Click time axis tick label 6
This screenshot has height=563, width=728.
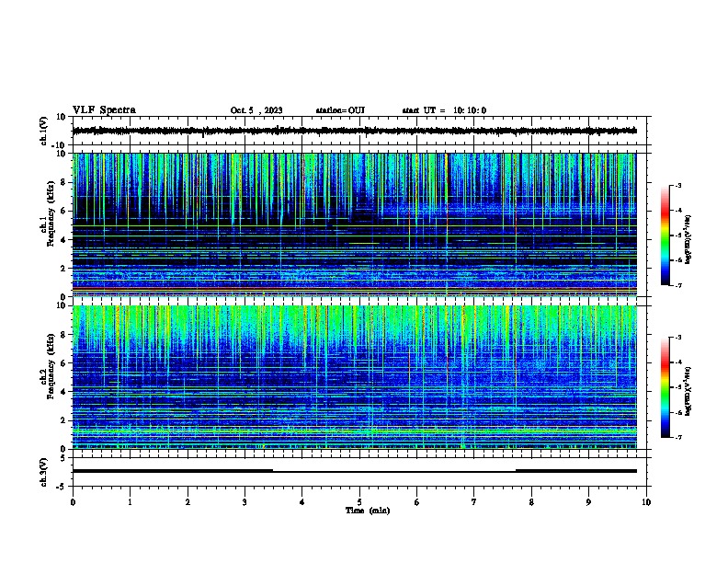pyautogui.click(x=417, y=502)
